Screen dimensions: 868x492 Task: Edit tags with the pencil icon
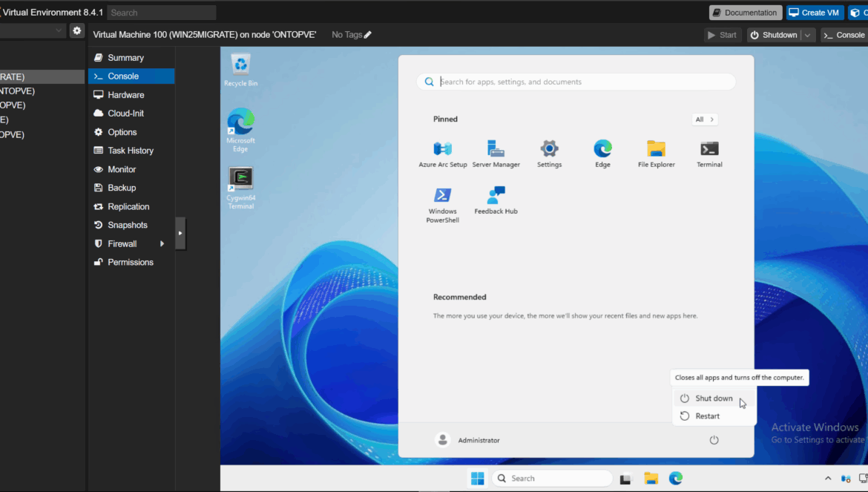367,35
